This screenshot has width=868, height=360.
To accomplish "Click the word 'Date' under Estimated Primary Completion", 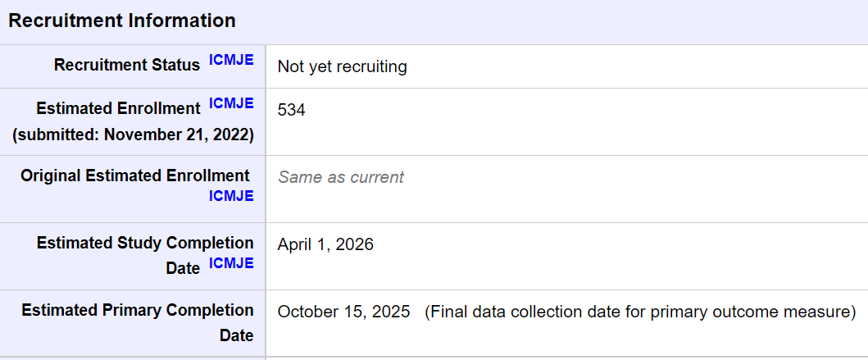I will 236,335.
